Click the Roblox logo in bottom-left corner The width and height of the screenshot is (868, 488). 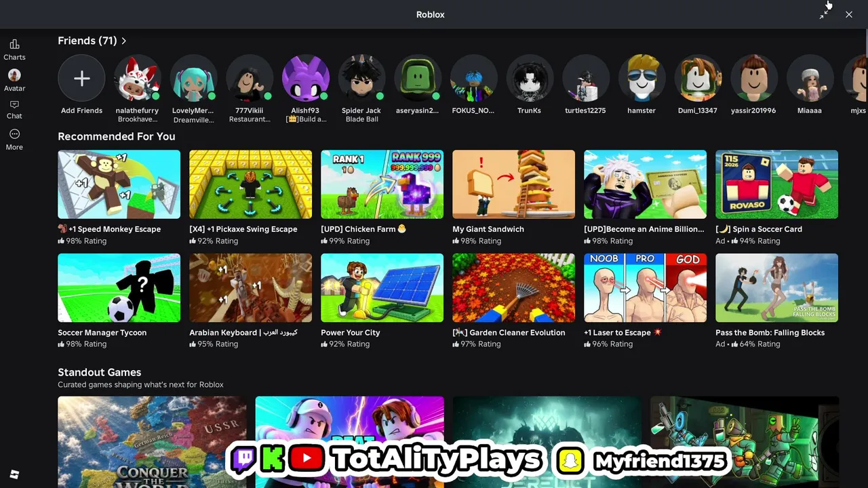(x=14, y=474)
